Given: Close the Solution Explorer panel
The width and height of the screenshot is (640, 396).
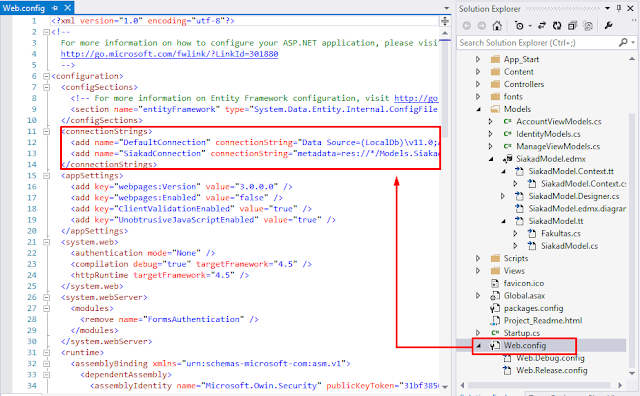Looking at the screenshot, I should coord(631,8).
